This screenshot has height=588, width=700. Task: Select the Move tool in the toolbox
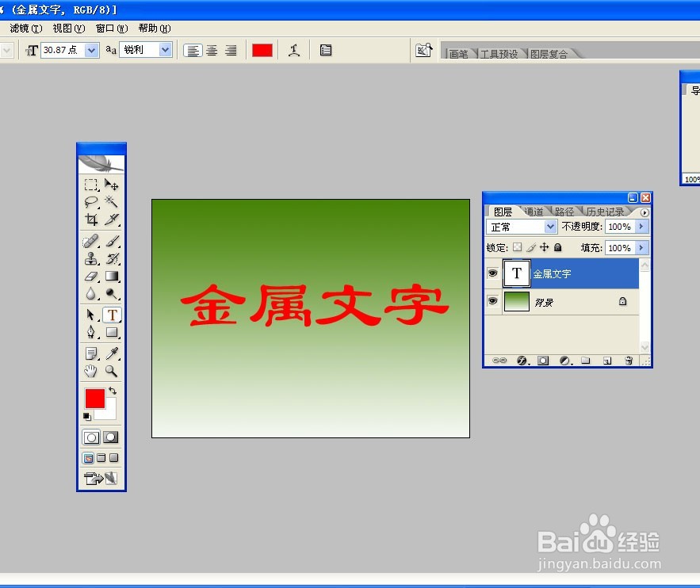tap(112, 185)
